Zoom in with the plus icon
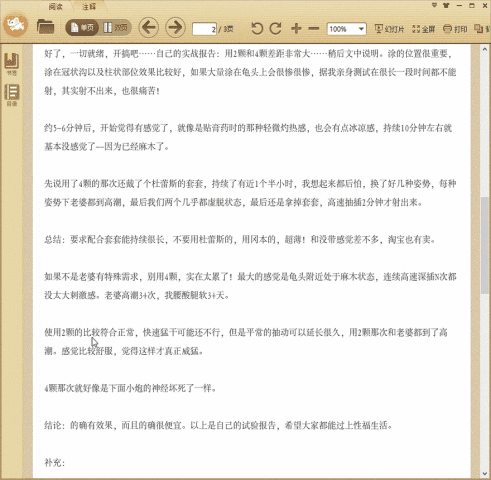Image resolution: width=491 pixels, height=480 pixels. (x=296, y=29)
